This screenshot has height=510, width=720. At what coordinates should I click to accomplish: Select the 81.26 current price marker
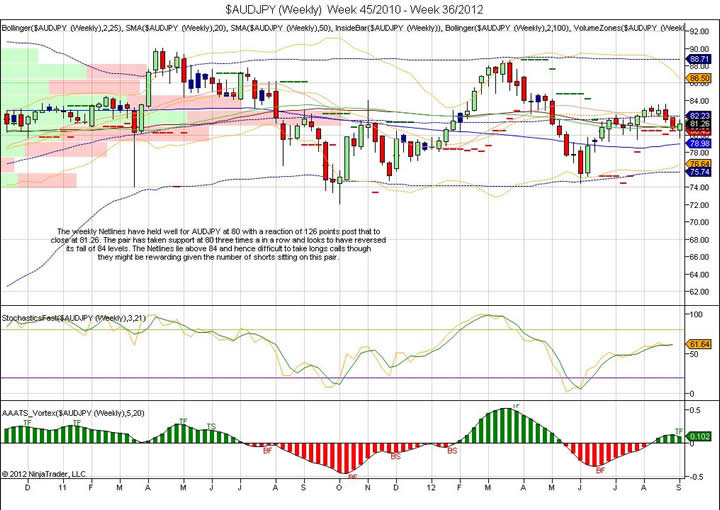699,124
